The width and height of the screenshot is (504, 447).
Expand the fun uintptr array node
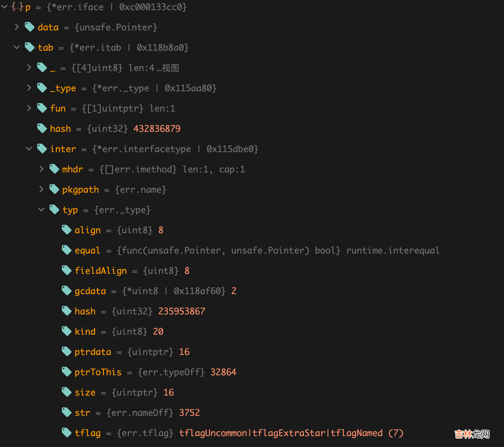pyautogui.click(x=29, y=108)
